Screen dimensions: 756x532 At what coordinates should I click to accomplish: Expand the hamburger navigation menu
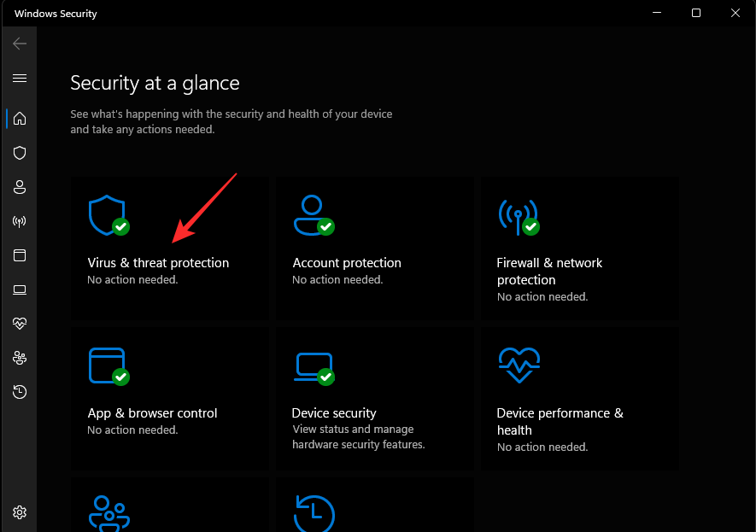(19, 78)
